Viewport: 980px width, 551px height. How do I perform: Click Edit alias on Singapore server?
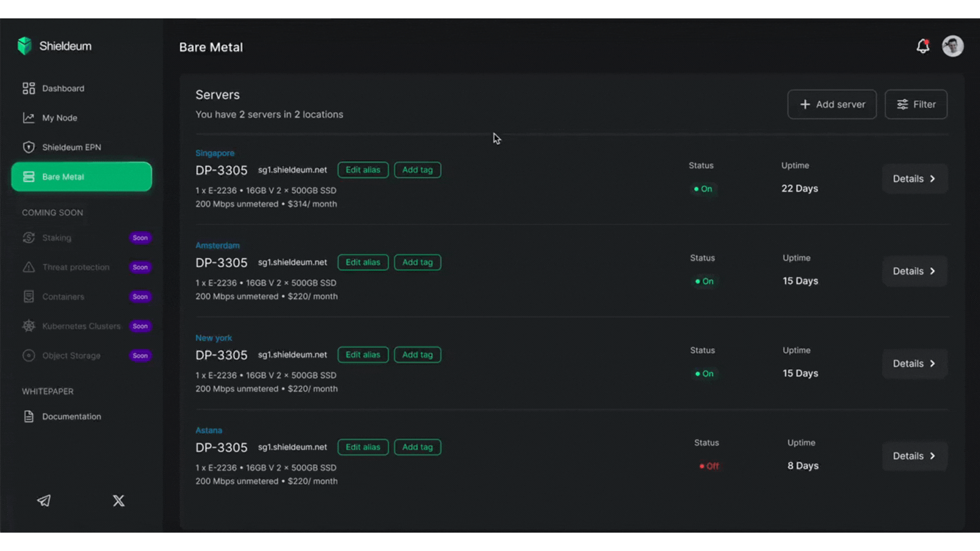click(x=362, y=170)
